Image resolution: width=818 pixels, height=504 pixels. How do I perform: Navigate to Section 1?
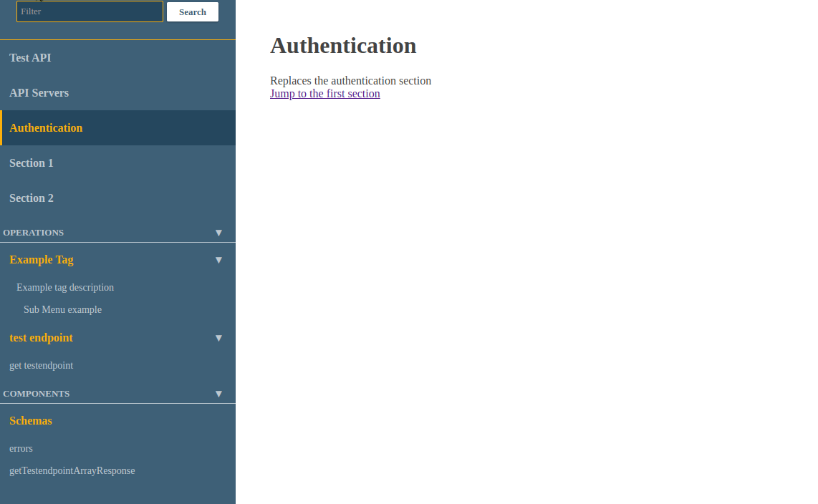tap(31, 163)
